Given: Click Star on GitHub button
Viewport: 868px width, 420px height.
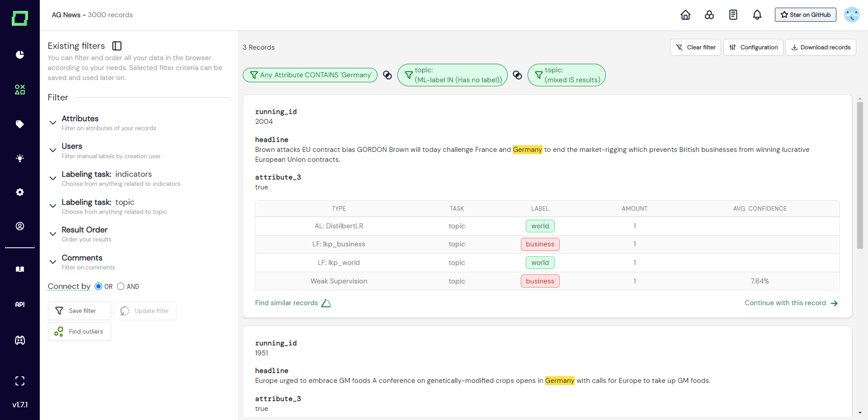Looking at the screenshot, I should (x=806, y=15).
